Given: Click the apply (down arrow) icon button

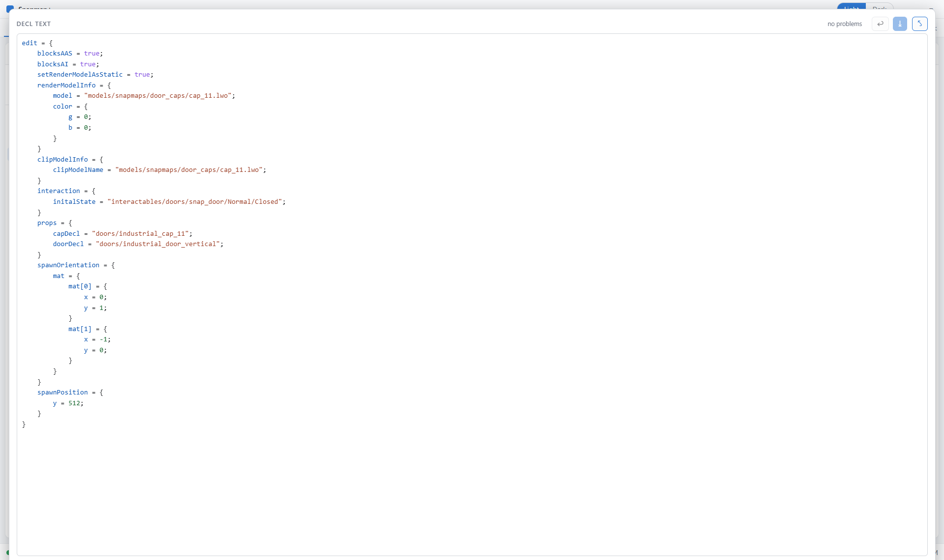Looking at the screenshot, I should 900,24.
